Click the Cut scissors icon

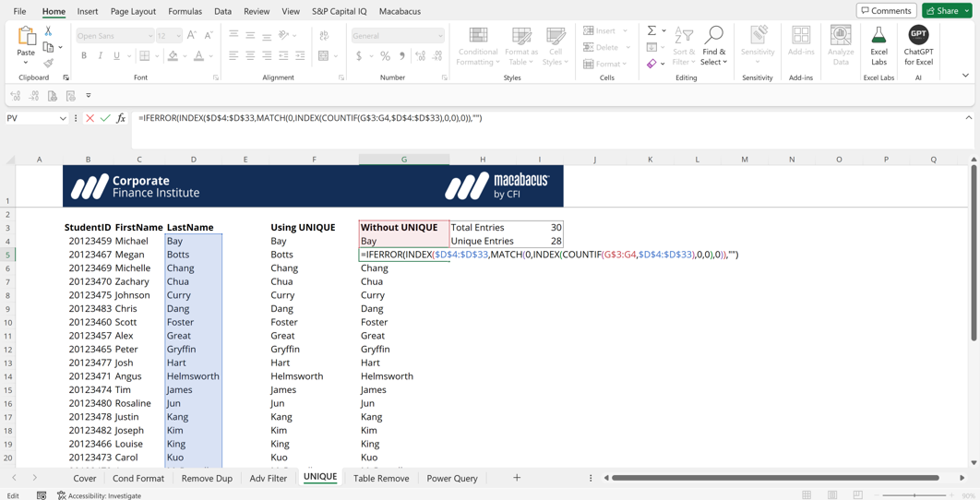tap(49, 30)
